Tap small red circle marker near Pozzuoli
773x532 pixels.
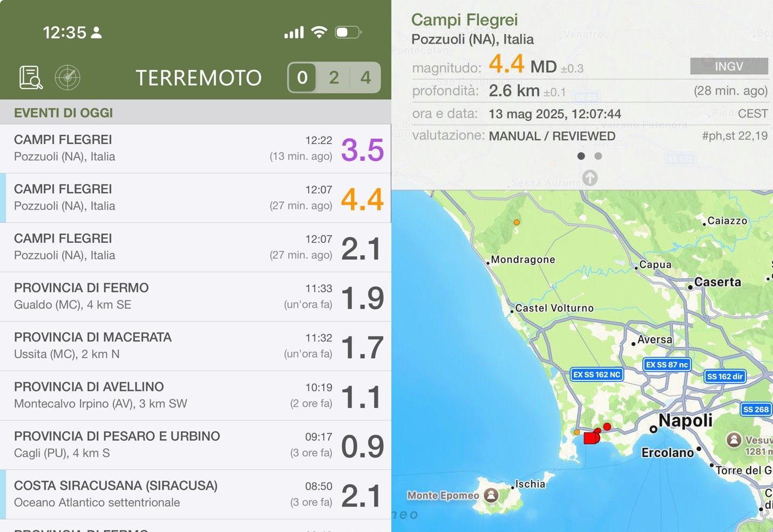click(x=607, y=427)
